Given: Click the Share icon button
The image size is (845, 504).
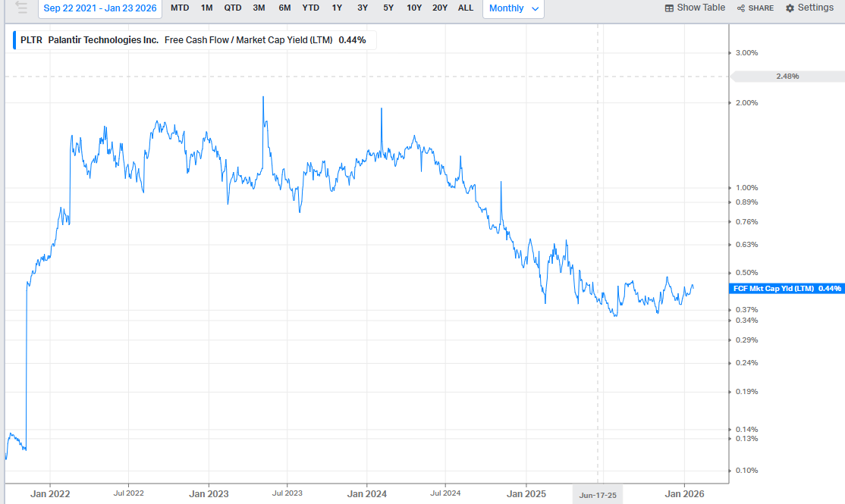Looking at the screenshot, I should (x=755, y=8).
